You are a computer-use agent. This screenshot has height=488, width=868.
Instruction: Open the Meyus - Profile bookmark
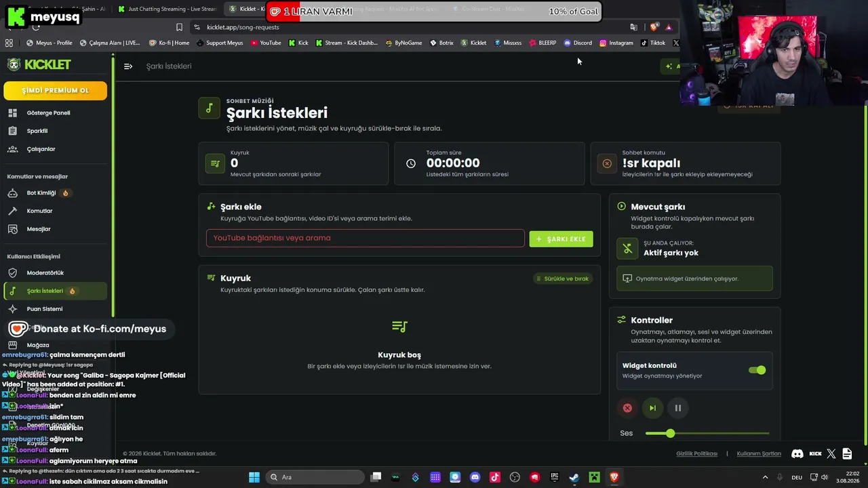pos(50,43)
